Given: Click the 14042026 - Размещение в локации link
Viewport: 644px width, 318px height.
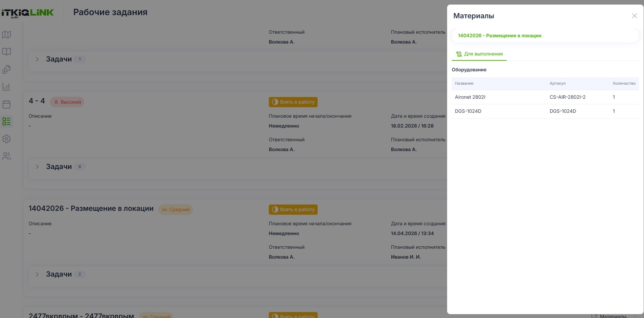Looking at the screenshot, I should tap(499, 35).
